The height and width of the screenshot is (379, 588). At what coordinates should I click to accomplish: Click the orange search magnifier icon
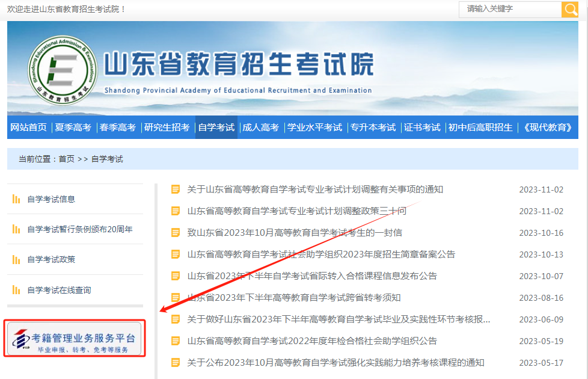click(x=569, y=10)
